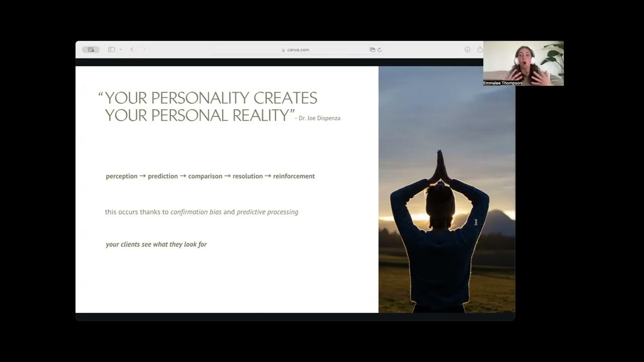Select Emmalee Thompson's webcam thumbnail
This screenshot has height=362, width=644.
(523, 63)
